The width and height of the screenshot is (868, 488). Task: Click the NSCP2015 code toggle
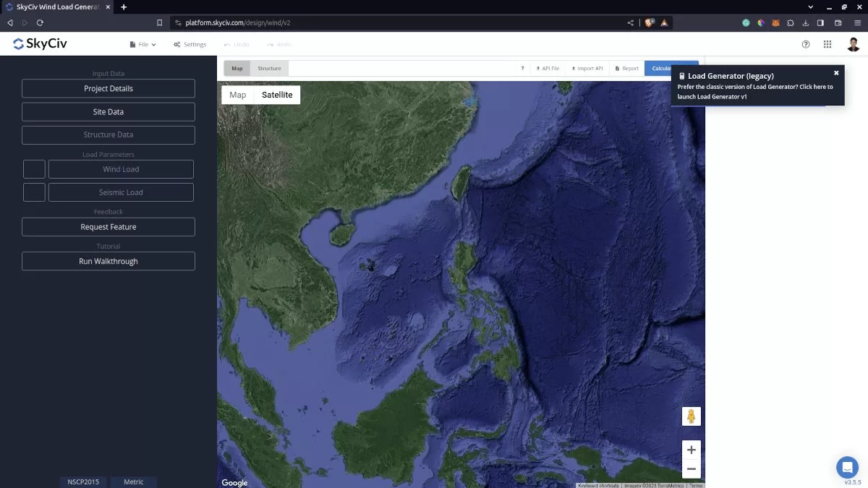click(x=82, y=481)
